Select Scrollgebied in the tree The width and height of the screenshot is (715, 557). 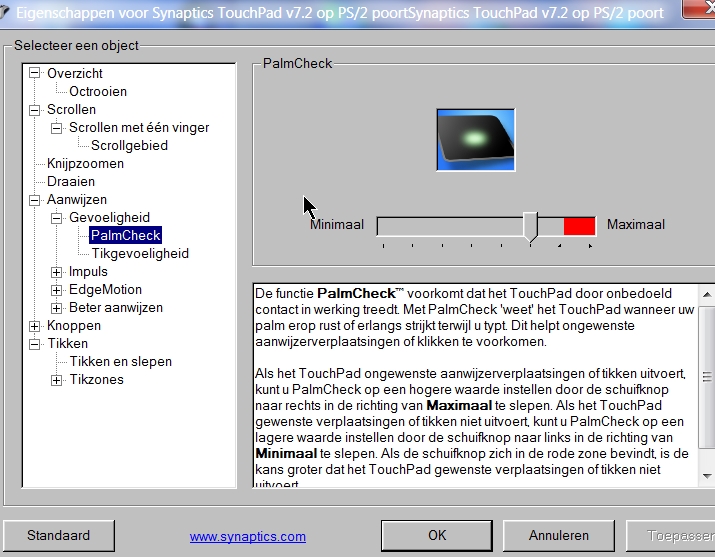(129, 146)
